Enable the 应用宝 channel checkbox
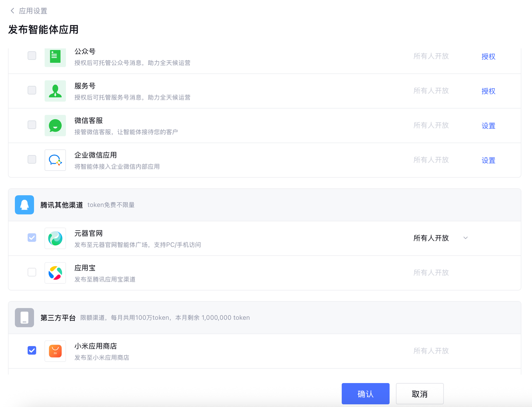532x407 pixels. click(x=32, y=272)
